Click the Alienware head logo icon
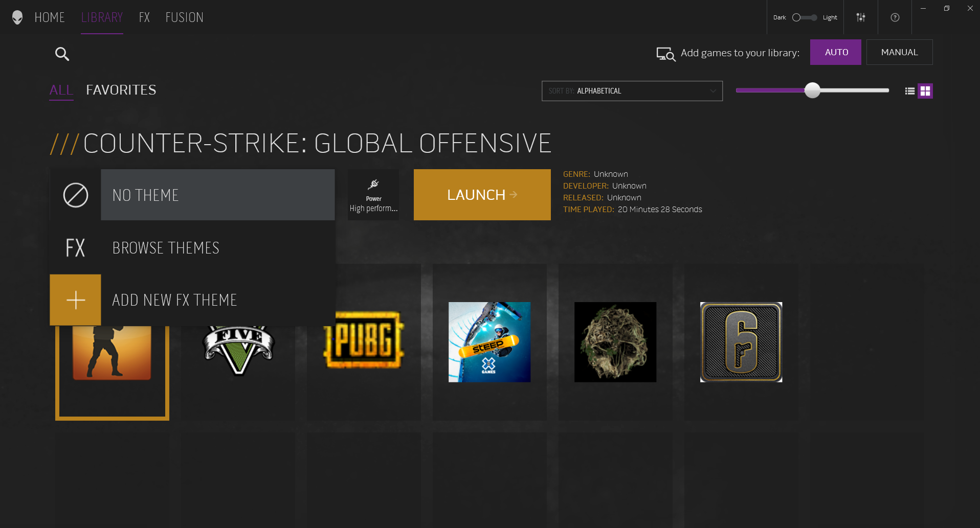Viewport: 980px width, 528px height. (x=17, y=17)
